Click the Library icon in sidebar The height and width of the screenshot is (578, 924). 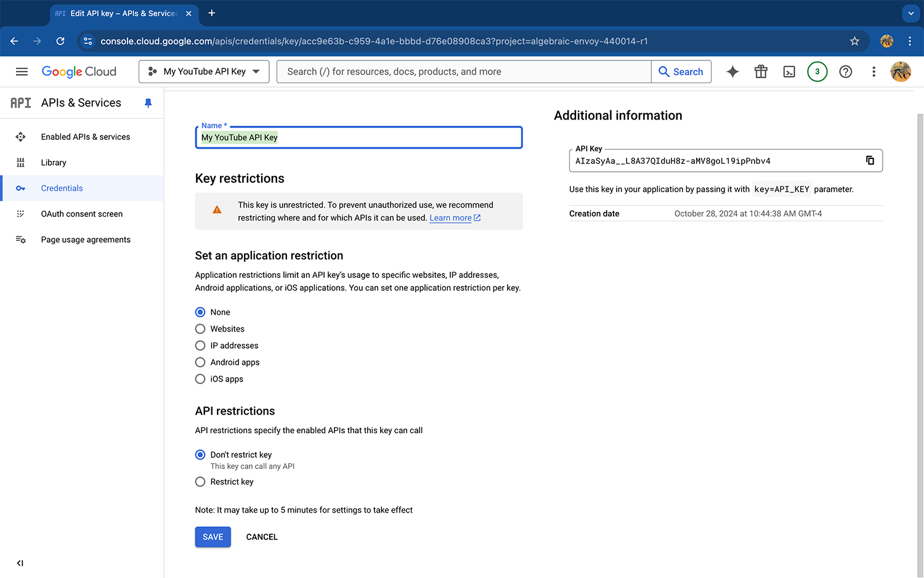coord(20,163)
